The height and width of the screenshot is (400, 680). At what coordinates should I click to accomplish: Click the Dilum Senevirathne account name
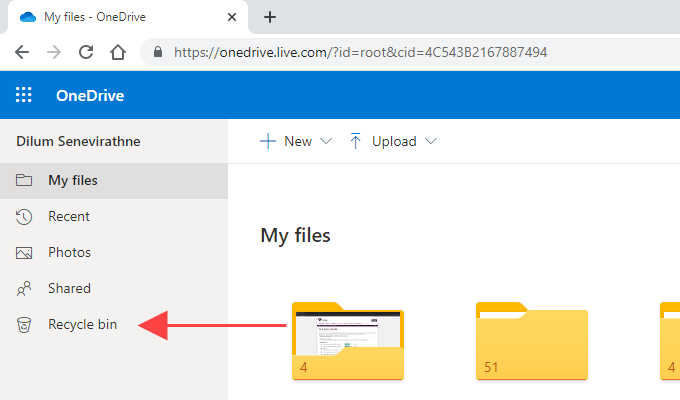click(78, 141)
